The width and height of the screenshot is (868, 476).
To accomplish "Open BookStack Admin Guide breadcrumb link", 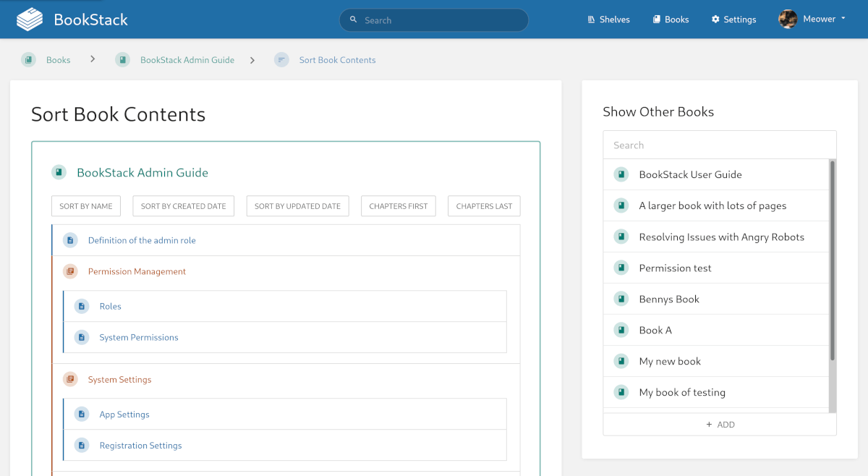I will coord(187,60).
